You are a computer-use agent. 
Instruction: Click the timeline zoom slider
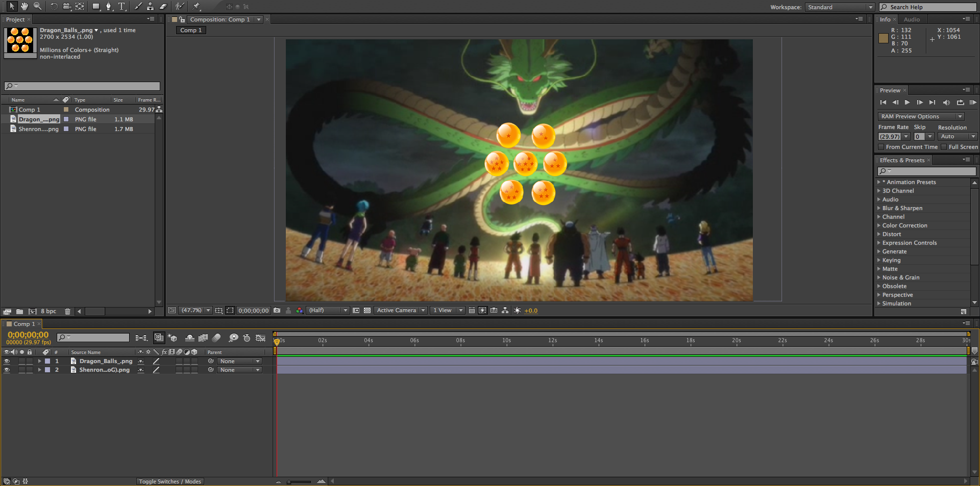tap(299, 481)
